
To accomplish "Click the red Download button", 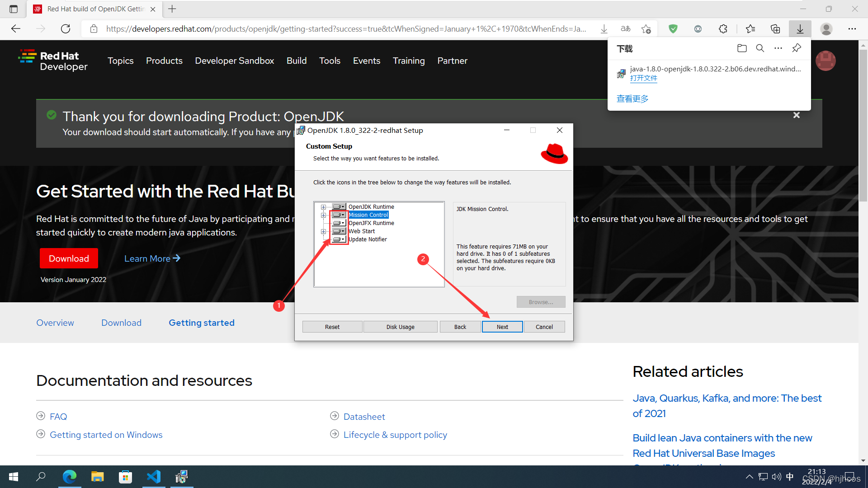I will (69, 258).
